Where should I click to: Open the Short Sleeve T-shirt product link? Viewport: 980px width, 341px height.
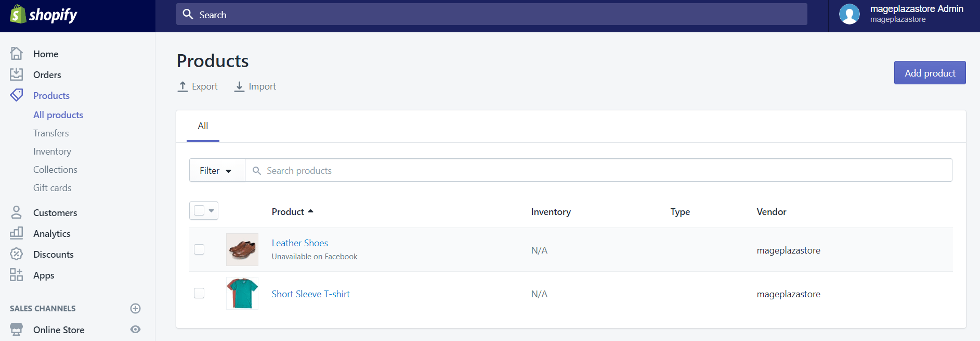click(310, 294)
